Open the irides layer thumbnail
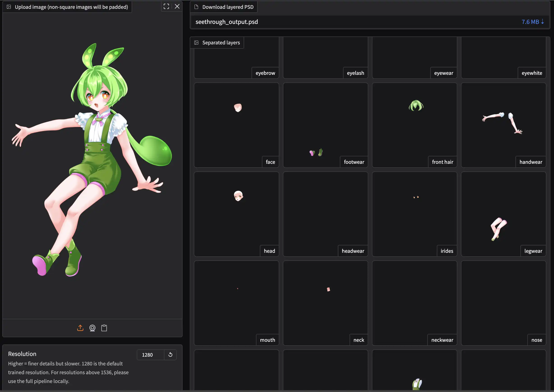 coord(414,214)
